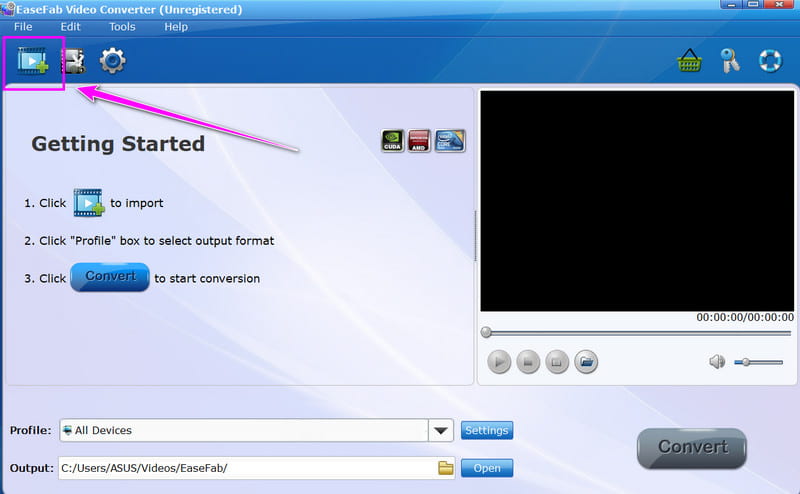Open the Tools menu
Viewport: 800px width, 494px height.
point(122,27)
